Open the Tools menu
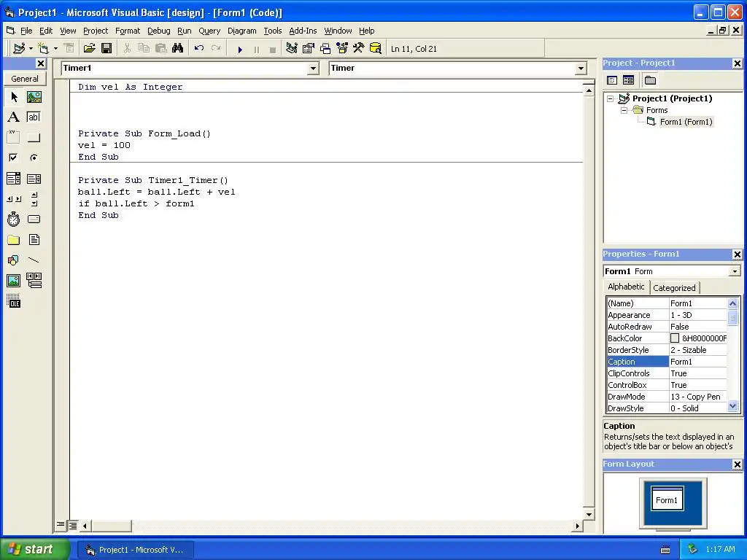 pyautogui.click(x=273, y=31)
